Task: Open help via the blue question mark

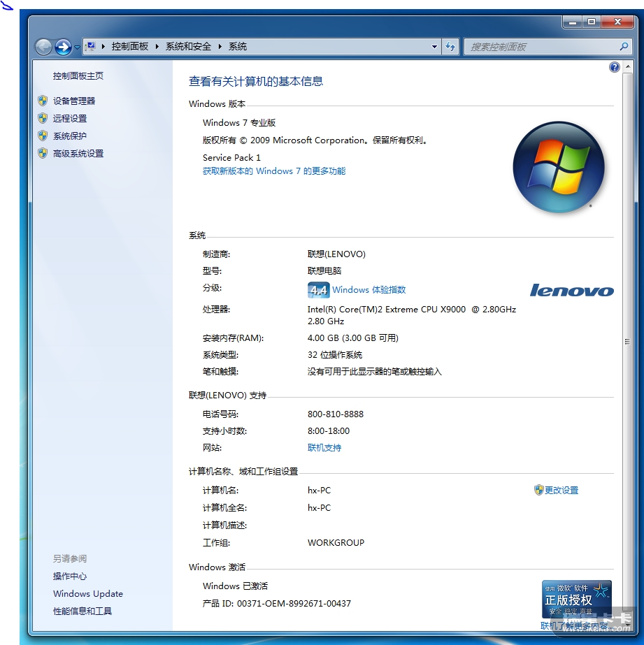Action: click(x=615, y=67)
